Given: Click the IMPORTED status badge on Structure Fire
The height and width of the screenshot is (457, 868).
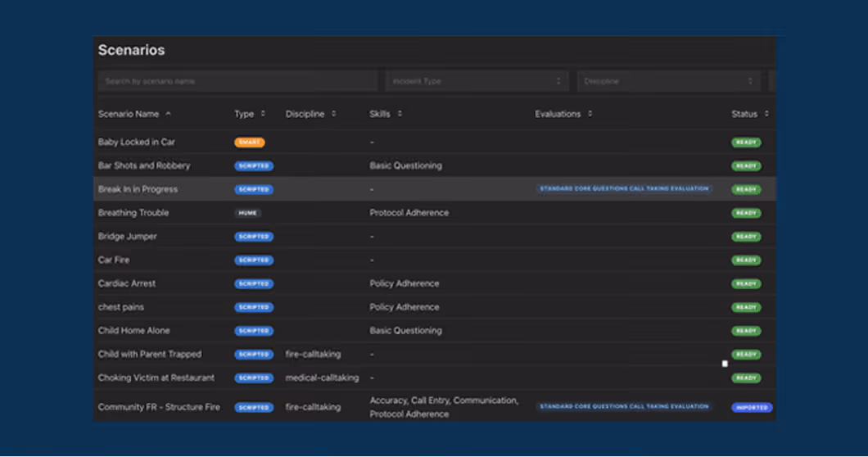Looking at the screenshot, I should coord(751,407).
